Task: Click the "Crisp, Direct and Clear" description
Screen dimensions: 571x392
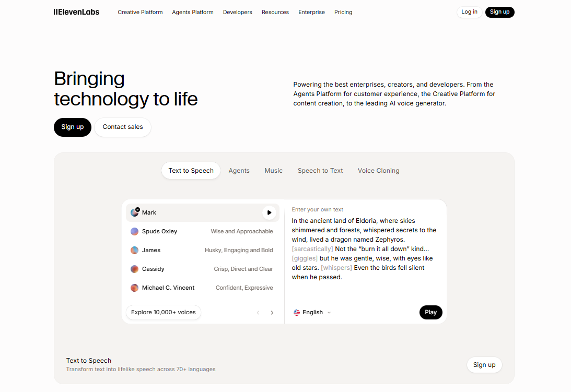Action: pos(243,269)
